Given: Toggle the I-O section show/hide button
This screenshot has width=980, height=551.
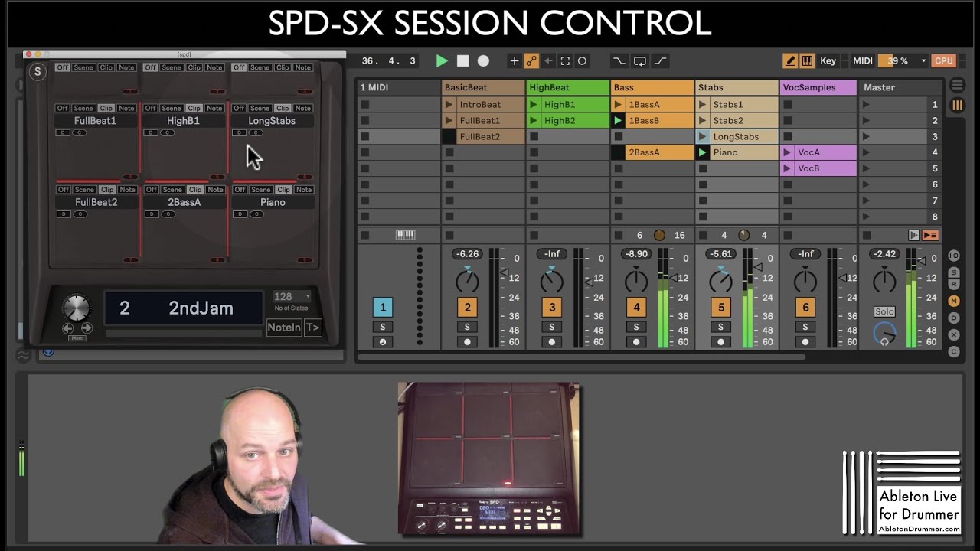Looking at the screenshot, I should (x=954, y=255).
